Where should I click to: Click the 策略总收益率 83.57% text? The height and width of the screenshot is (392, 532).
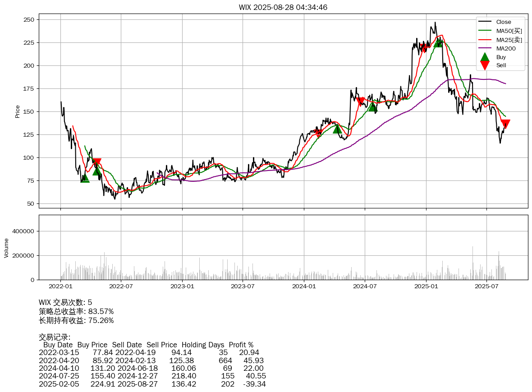76,311
